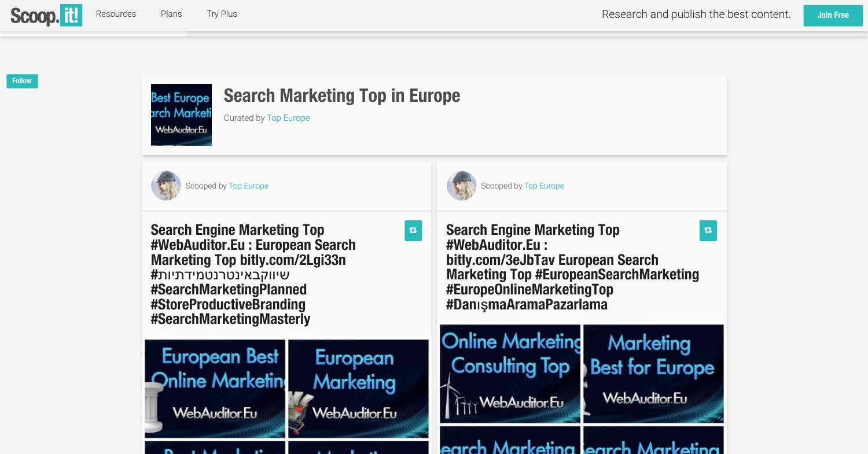Click the Scoop.it logo
This screenshot has height=454, width=868.
[46, 15]
